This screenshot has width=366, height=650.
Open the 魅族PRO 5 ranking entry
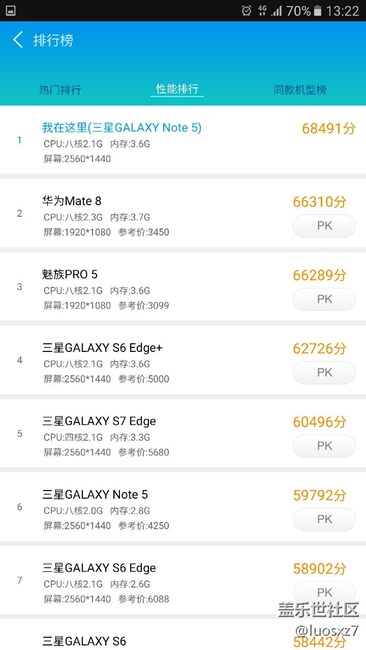[183, 287]
